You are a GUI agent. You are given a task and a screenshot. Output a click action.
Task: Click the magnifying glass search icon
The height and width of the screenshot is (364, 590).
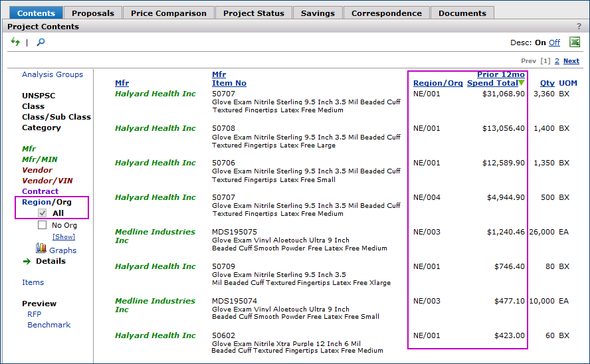coord(41,42)
